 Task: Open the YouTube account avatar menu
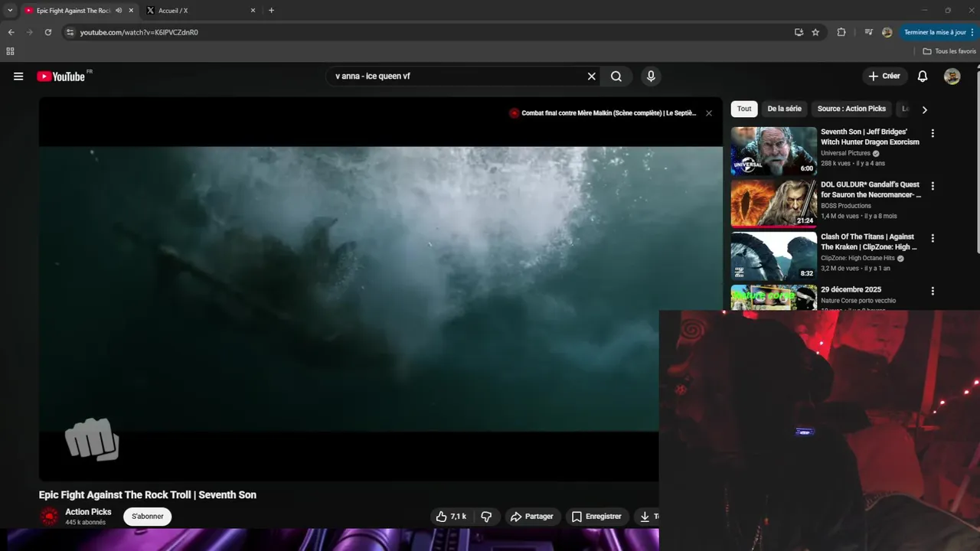(952, 77)
